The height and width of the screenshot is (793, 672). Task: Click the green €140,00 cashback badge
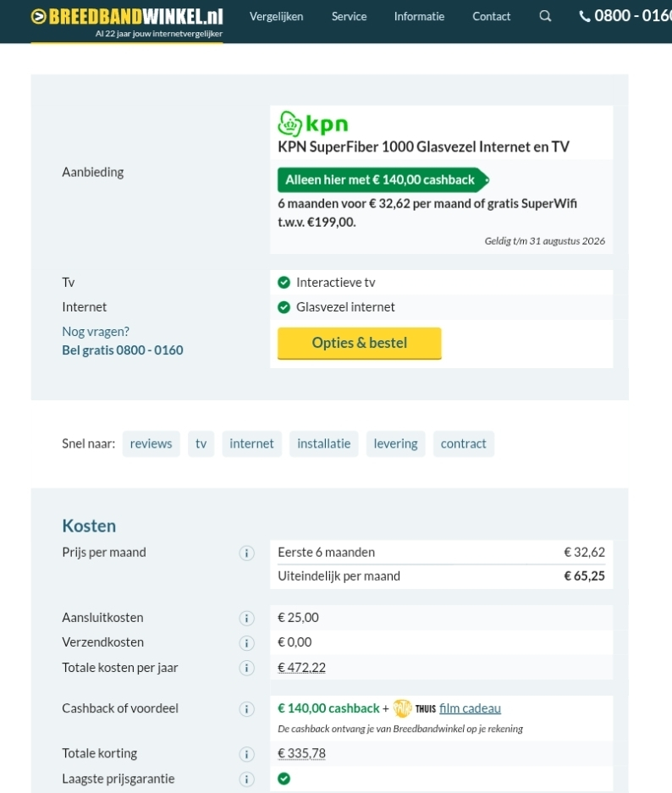383,179
